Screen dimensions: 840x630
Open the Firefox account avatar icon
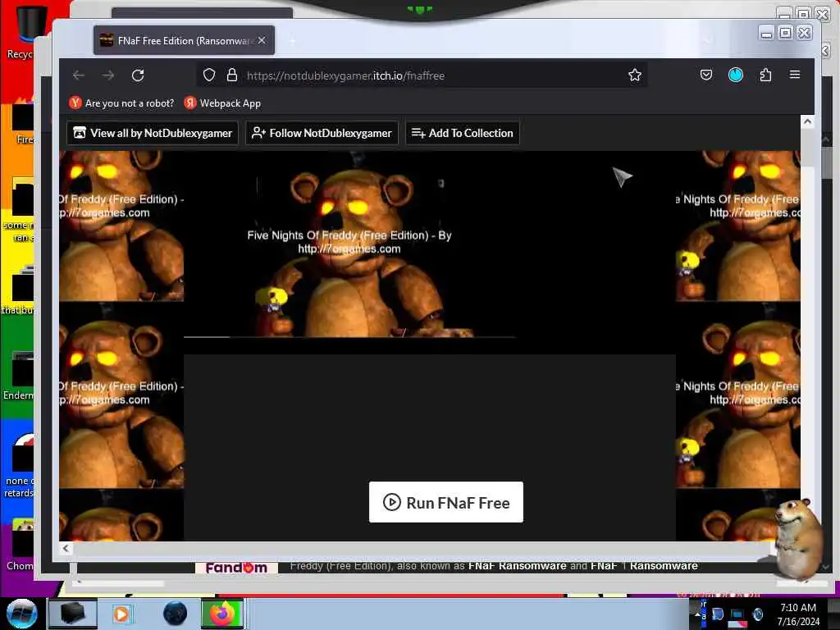coord(736,75)
